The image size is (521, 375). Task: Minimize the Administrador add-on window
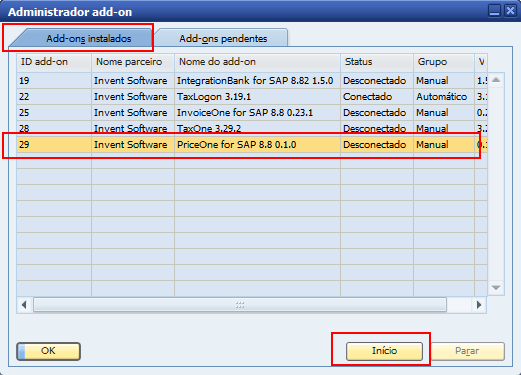(x=494, y=11)
